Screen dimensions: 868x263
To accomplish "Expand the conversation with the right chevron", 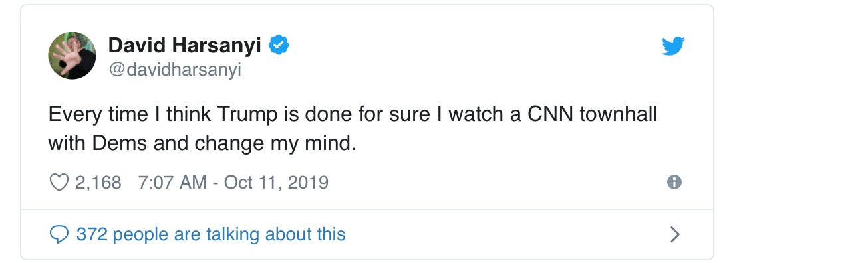I will [x=675, y=234].
